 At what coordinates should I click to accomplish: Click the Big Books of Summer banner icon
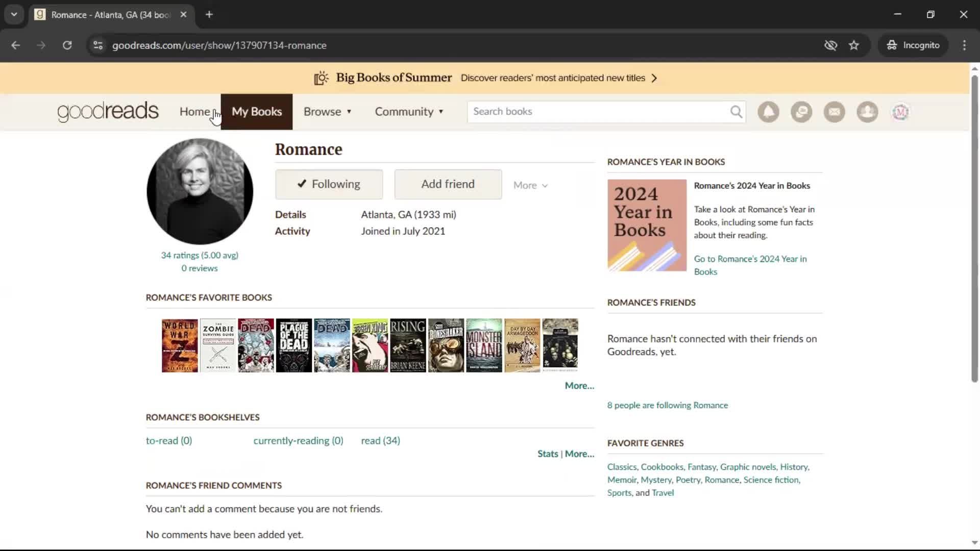(x=321, y=78)
